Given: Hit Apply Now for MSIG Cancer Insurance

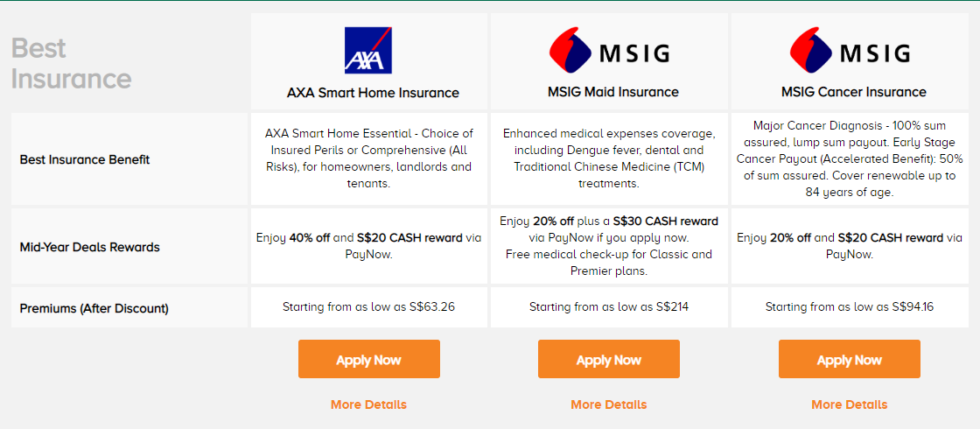Looking at the screenshot, I should (849, 360).
